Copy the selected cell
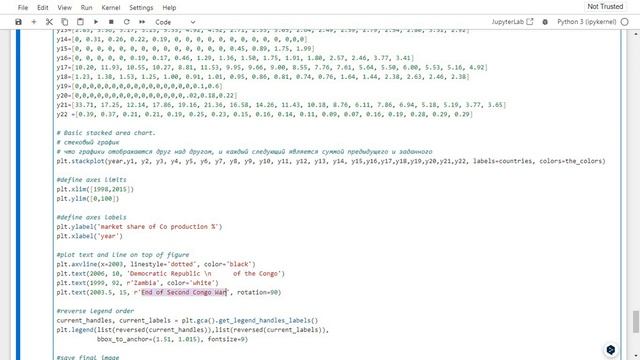This screenshot has width=640, height=360. pyautogui.click(x=64, y=22)
